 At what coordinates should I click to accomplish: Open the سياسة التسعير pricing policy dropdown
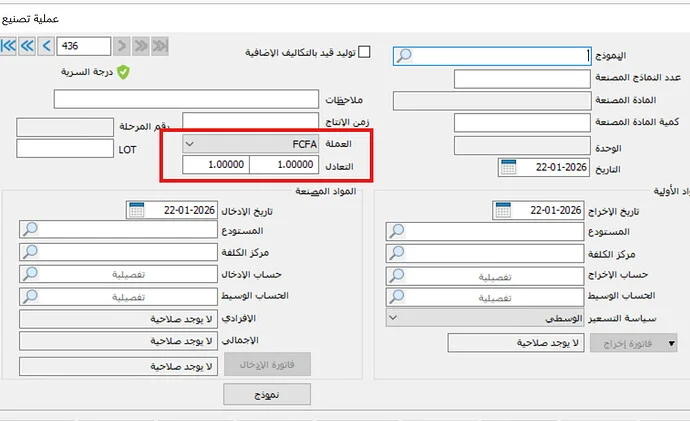392,318
